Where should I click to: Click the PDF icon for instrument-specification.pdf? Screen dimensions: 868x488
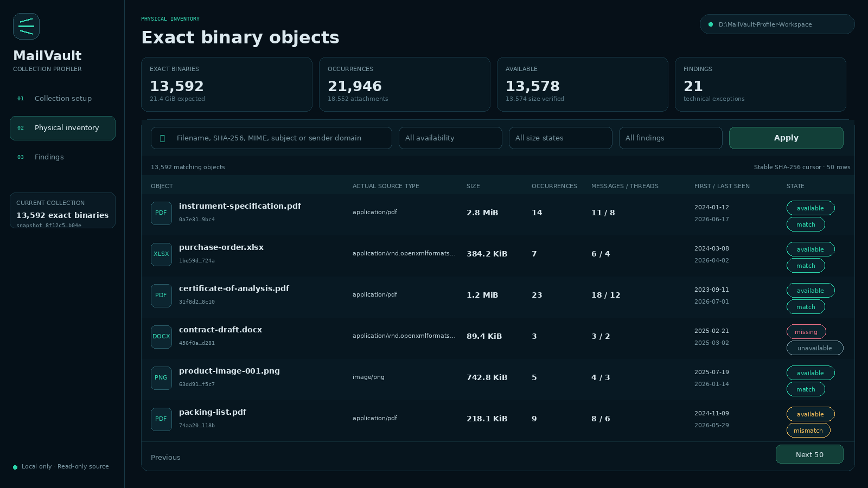coord(161,213)
